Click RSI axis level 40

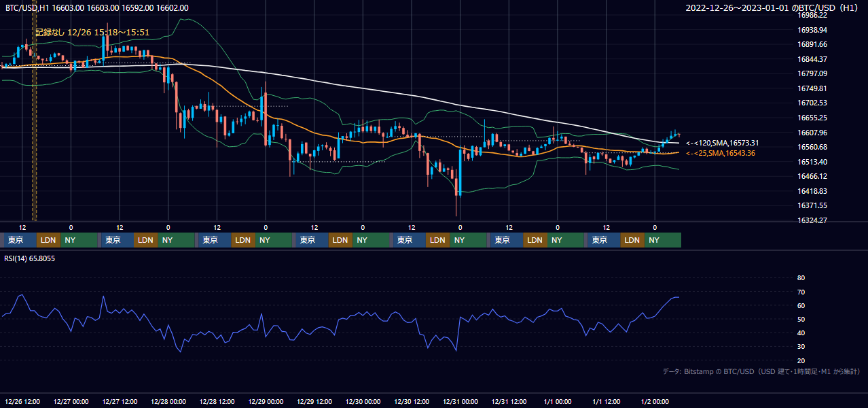pos(801,333)
